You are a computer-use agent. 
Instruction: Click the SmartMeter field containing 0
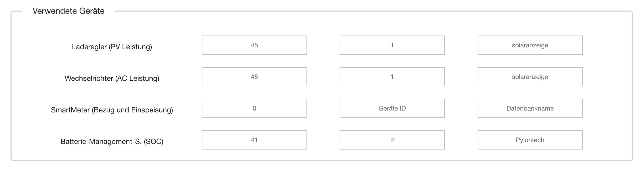pos(254,108)
